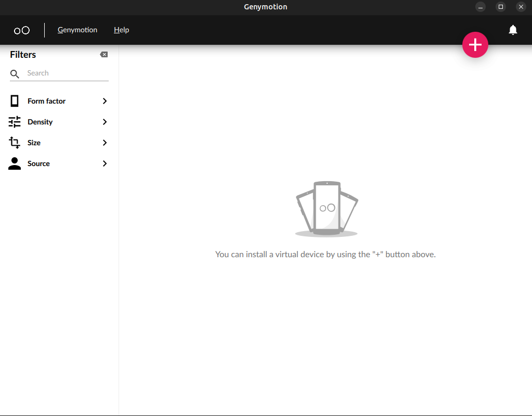Clear filters with the backspace icon

tap(104, 55)
